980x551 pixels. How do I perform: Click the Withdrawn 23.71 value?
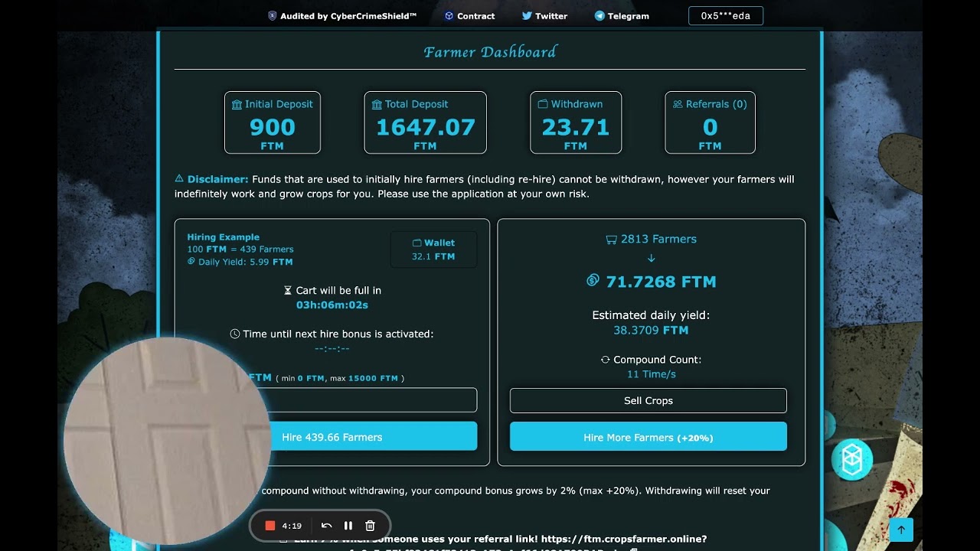pyautogui.click(x=576, y=127)
